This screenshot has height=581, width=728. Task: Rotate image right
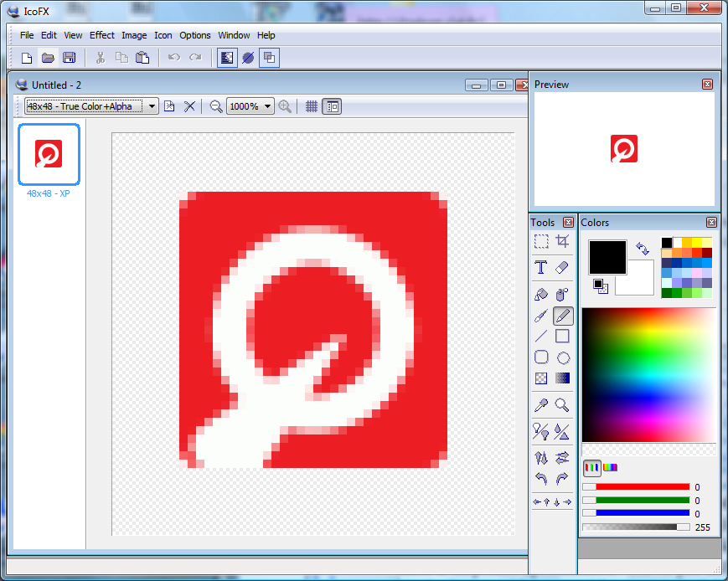pos(562,478)
